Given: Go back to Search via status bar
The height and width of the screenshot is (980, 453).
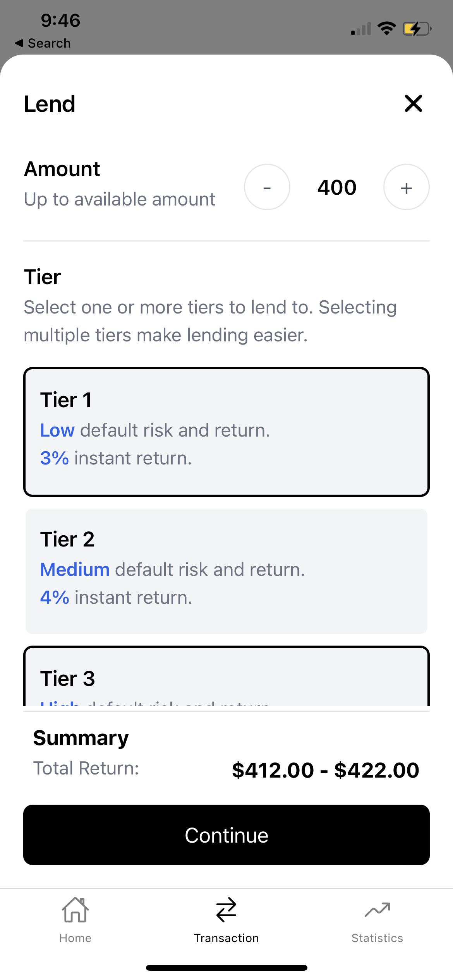Looking at the screenshot, I should point(49,43).
